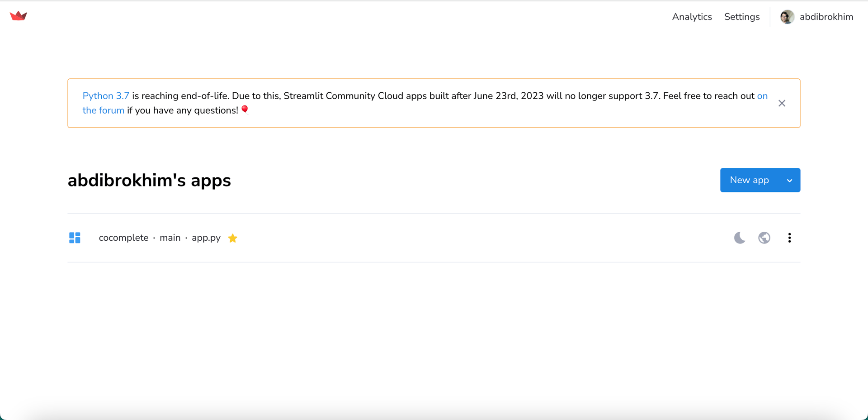The width and height of the screenshot is (868, 420).
Task: Open the Analytics page
Action: tap(692, 17)
